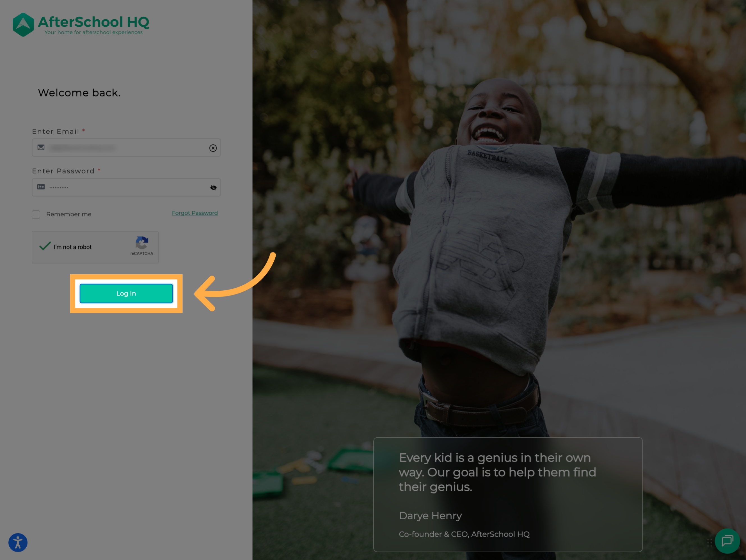Click the Log In button

click(x=126, y=294)
